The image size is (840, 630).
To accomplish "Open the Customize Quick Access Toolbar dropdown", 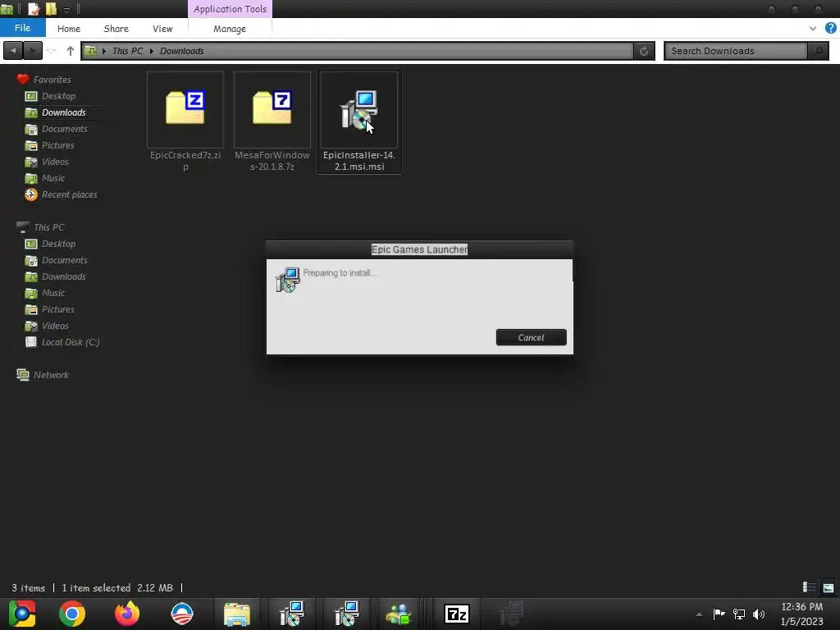I will coord(67,10).
